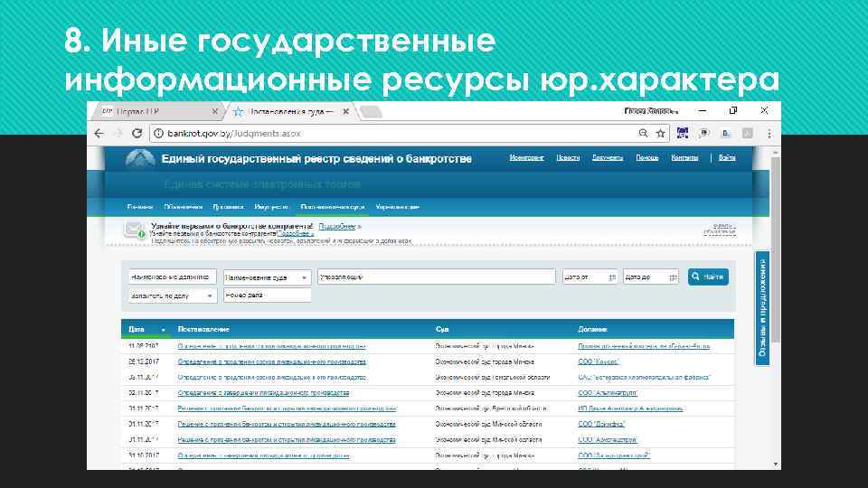Click the 'Войти' login link
Screen dimensions: 868x488
tap(727, 157)
